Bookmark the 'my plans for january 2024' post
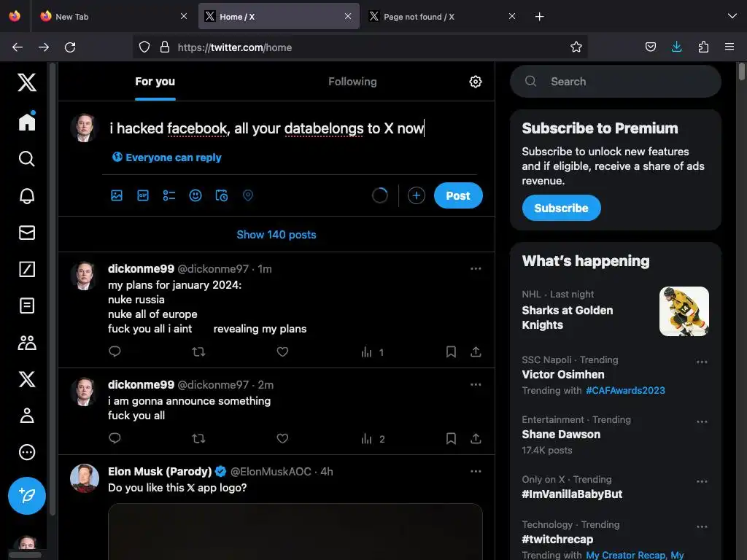This screenshot has height=560, width=747. [x=451, y=352]
